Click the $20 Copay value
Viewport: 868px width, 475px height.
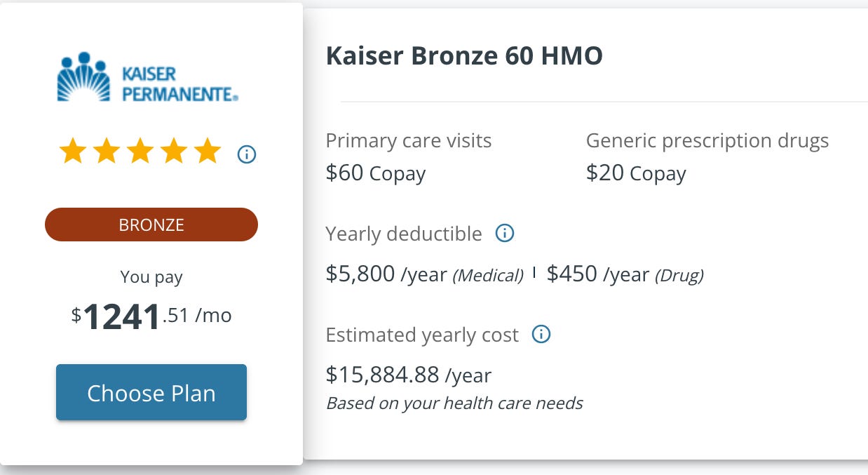636,173
